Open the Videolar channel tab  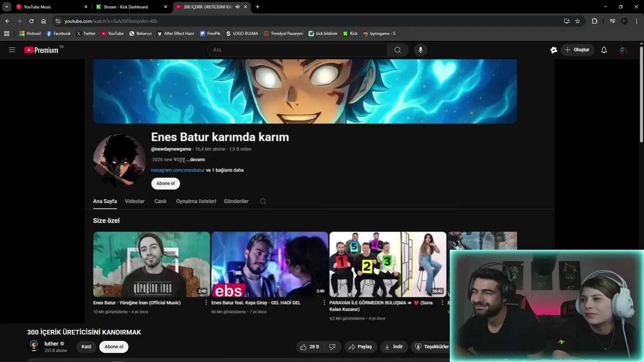coord(135,201)
